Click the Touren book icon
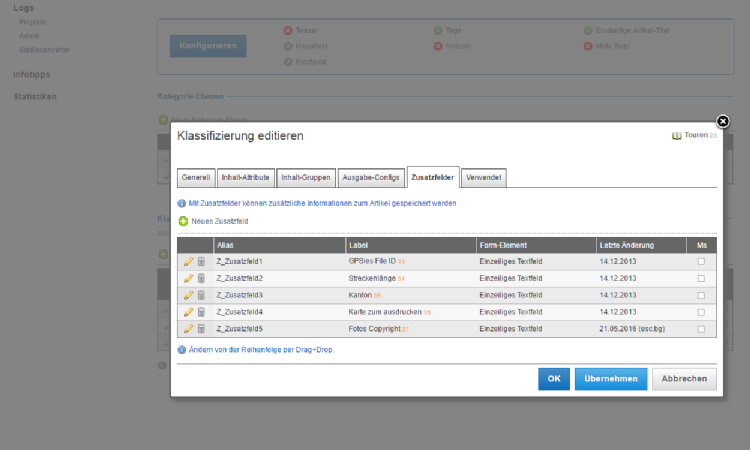The width and height of the screenshot is (750, 450). [x=676, y=135]
